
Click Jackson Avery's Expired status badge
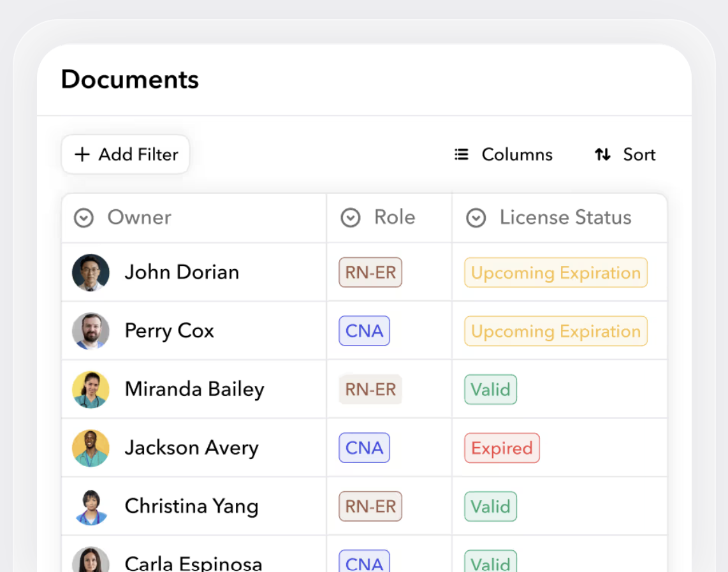pyautogui.click(x=502, y=448)
